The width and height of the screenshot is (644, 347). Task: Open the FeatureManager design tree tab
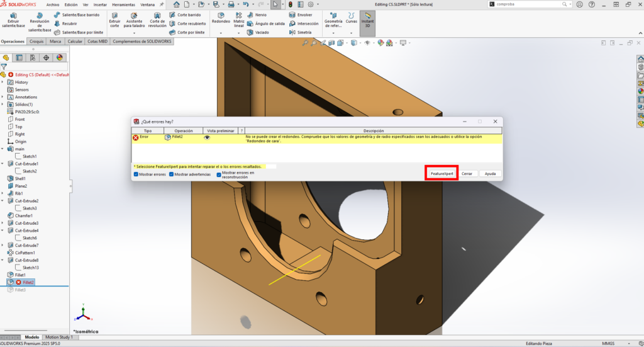coord(6,57)
